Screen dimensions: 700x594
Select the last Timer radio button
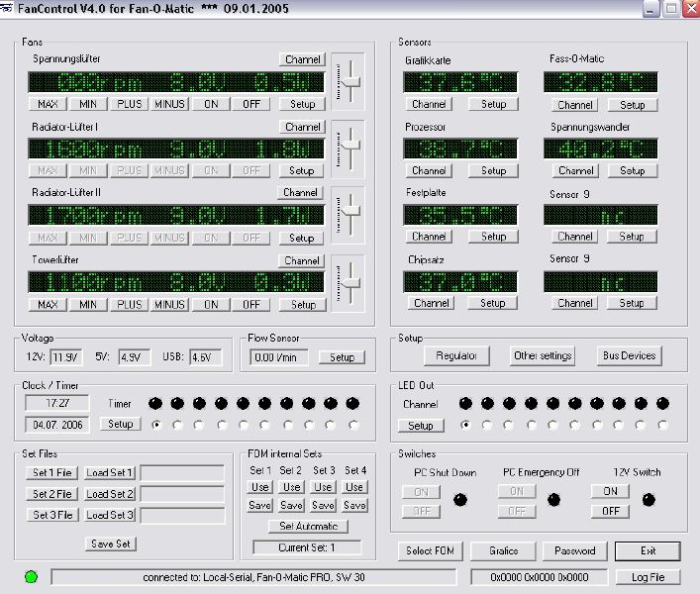click(353, 425)
